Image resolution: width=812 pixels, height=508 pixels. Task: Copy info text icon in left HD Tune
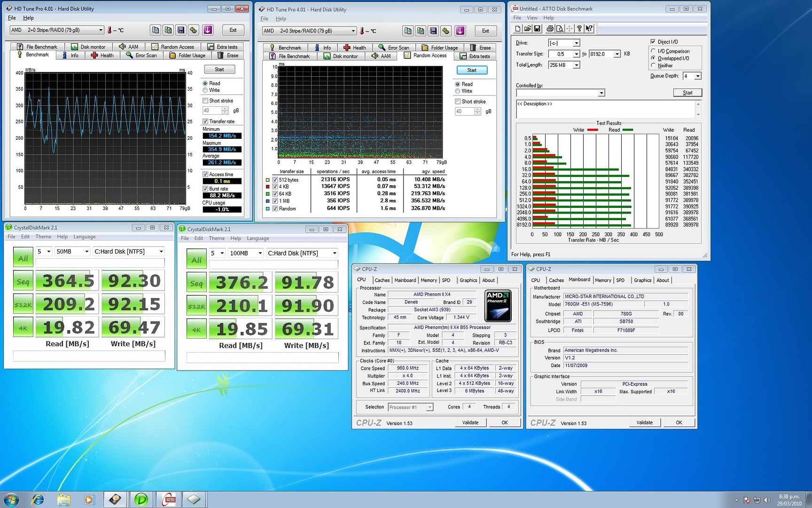[x=155, y=30]
